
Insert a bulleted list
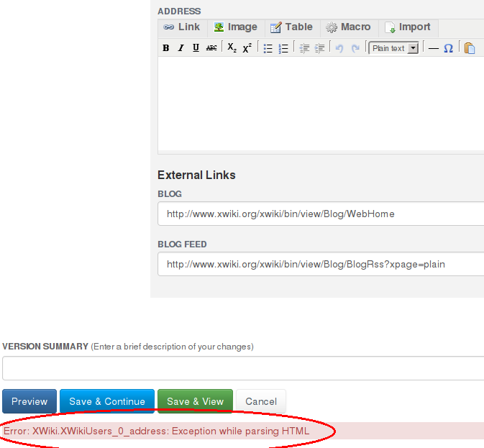268,48
